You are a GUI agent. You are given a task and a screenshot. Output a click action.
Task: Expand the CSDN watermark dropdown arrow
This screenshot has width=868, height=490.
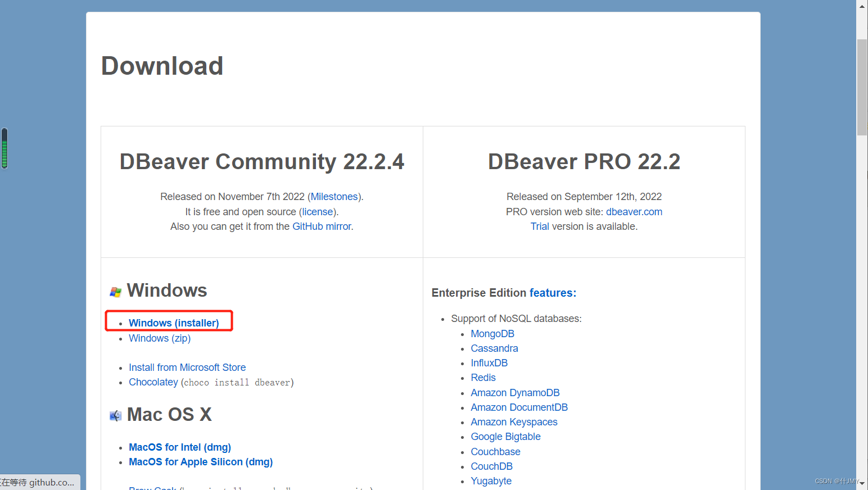coord(862,482)
